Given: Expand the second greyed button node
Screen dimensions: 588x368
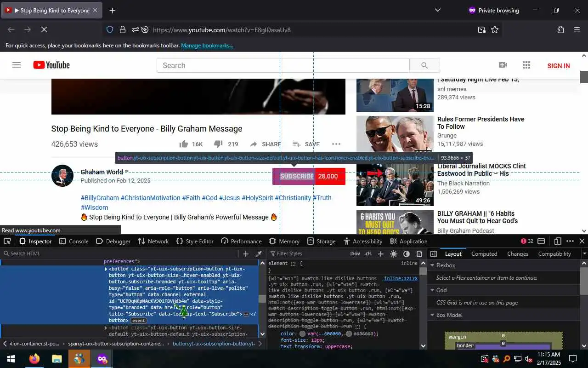Looking at the screenshot, I should pos(106,328).
